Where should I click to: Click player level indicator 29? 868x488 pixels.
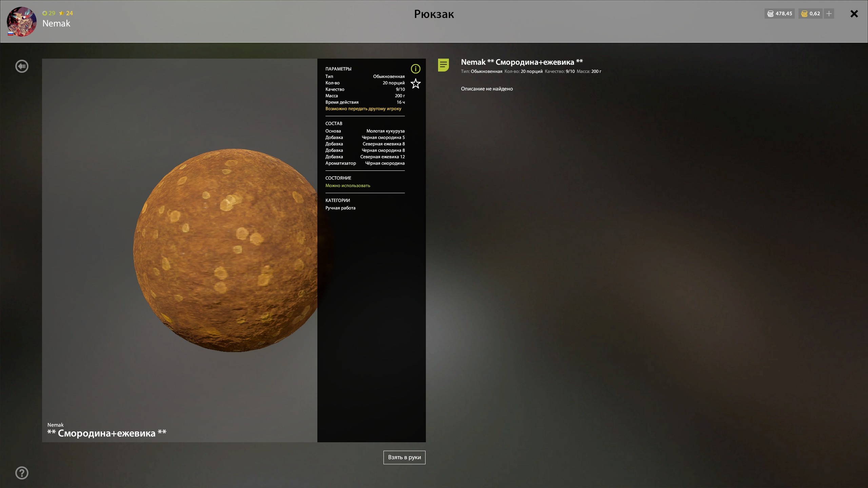tap(49, 13)
